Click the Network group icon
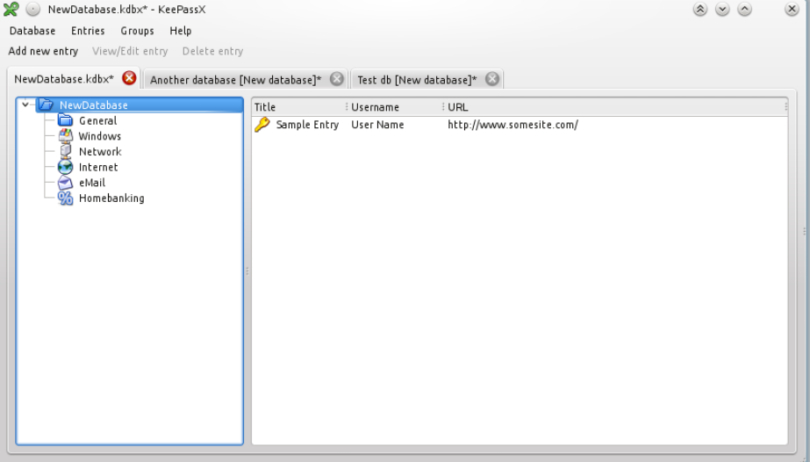 point(65,152)
